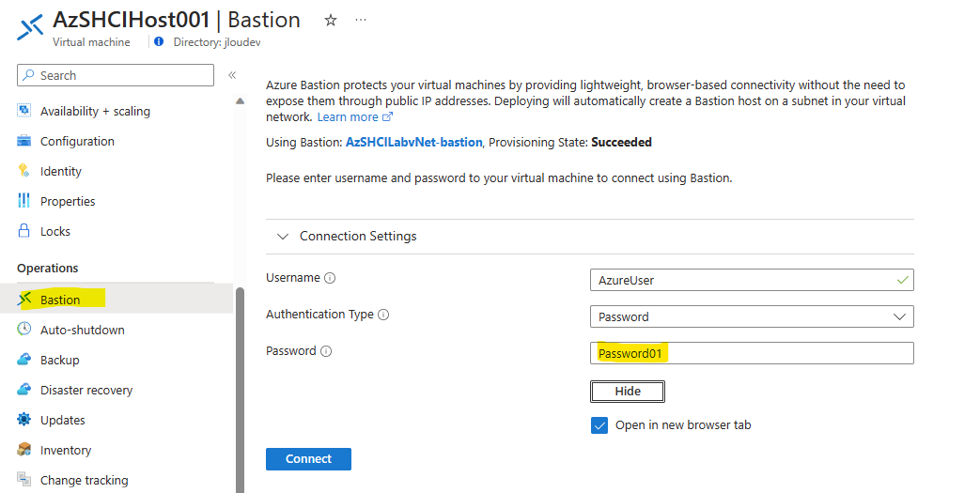Open the Updates menu item
The width and height of the screenshot is (980, 493).
coord(63,420)
